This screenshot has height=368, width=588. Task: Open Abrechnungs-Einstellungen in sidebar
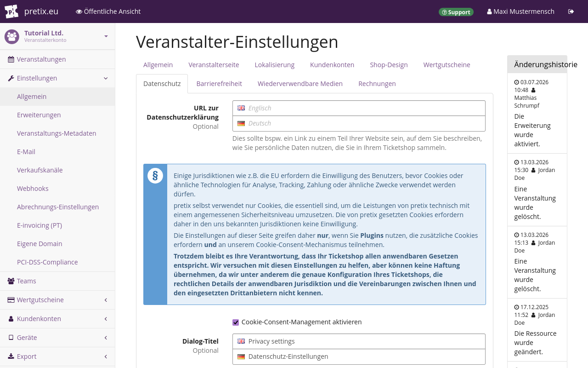(57, 207)
